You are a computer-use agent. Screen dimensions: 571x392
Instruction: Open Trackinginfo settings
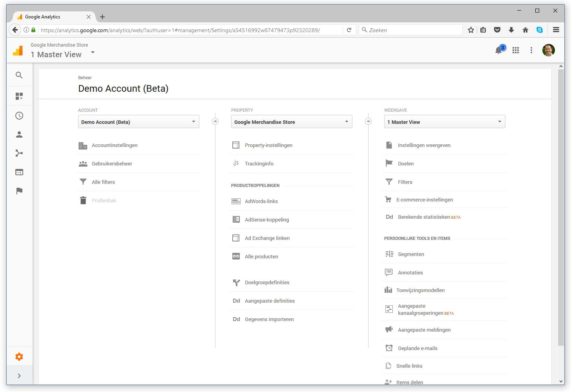pos(259,164)
